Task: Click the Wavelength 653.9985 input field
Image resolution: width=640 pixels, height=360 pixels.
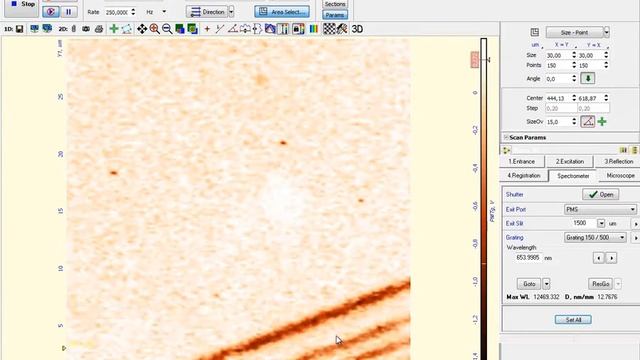Action: (528, 258)
